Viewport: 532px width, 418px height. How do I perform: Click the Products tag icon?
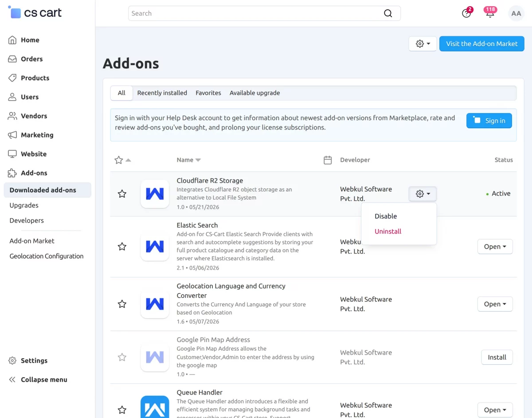click(x=12, y=78)
